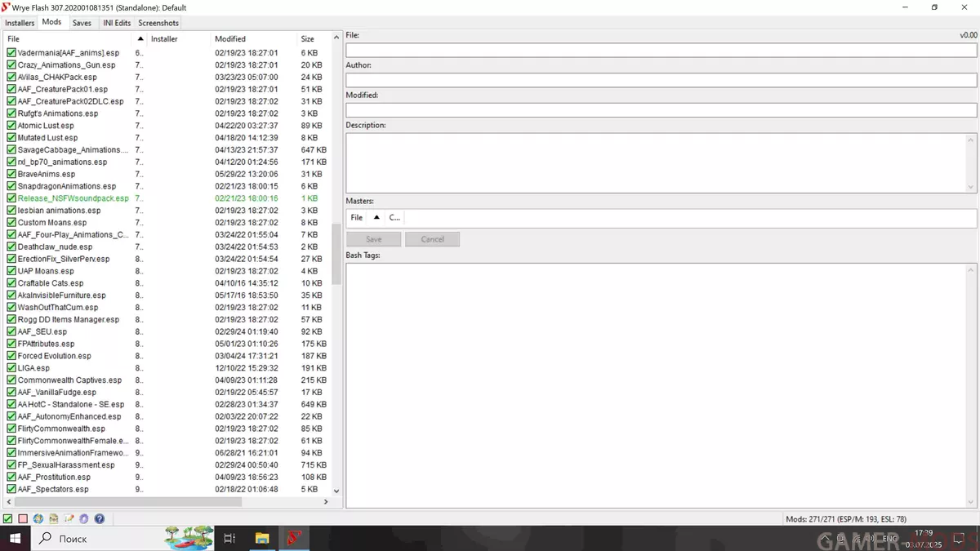Sort by Modified column header

(254, 38)
